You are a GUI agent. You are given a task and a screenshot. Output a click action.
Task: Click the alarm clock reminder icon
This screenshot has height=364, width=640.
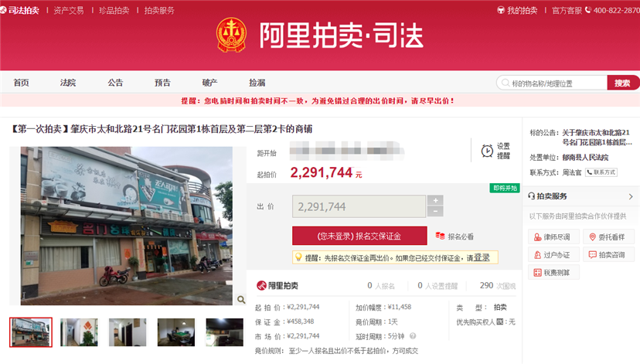(487, 151)
